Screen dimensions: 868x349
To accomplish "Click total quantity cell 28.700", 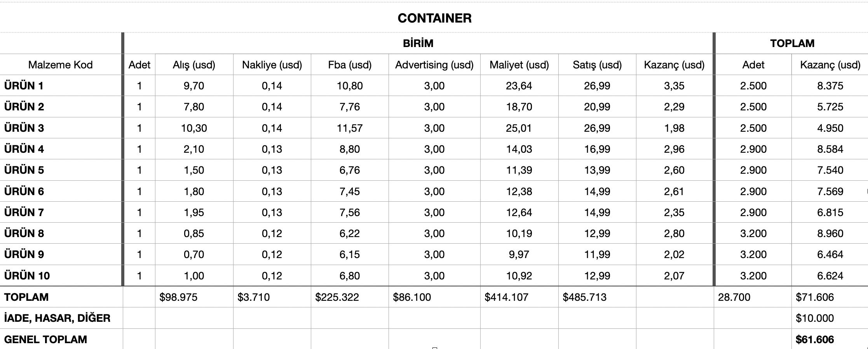I will [734, 297].
